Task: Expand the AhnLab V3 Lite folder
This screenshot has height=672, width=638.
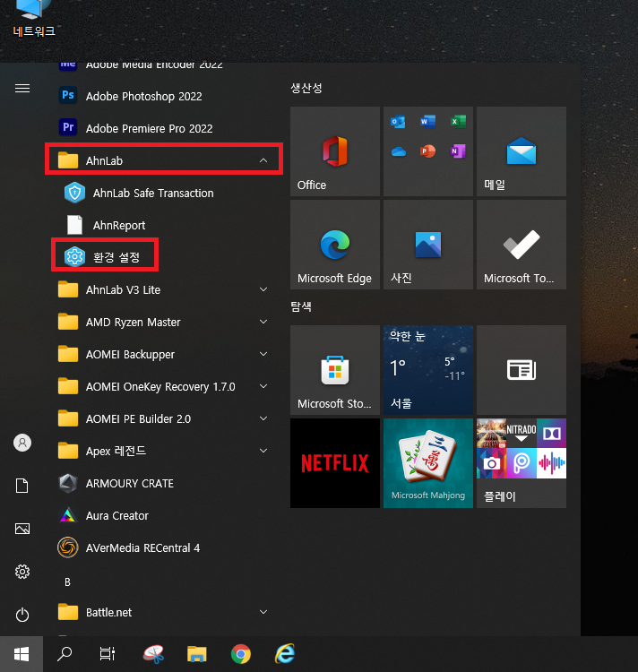Action: click(164, 289)
